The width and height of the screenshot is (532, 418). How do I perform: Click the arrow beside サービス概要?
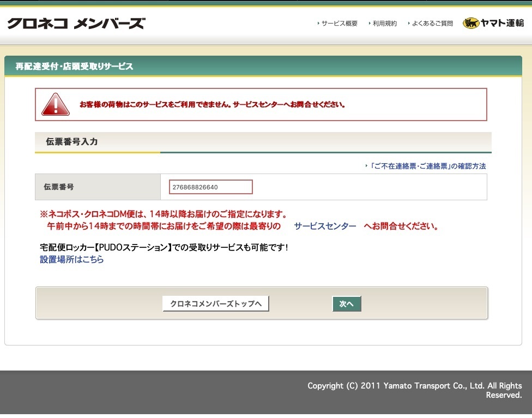coord(318,23)
